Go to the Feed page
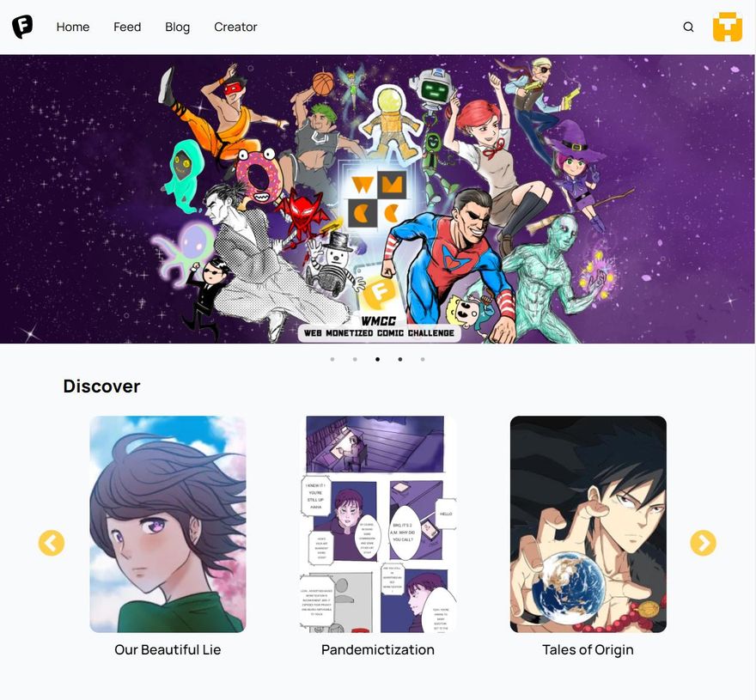The image size is (756, 700). coord(127,27)
